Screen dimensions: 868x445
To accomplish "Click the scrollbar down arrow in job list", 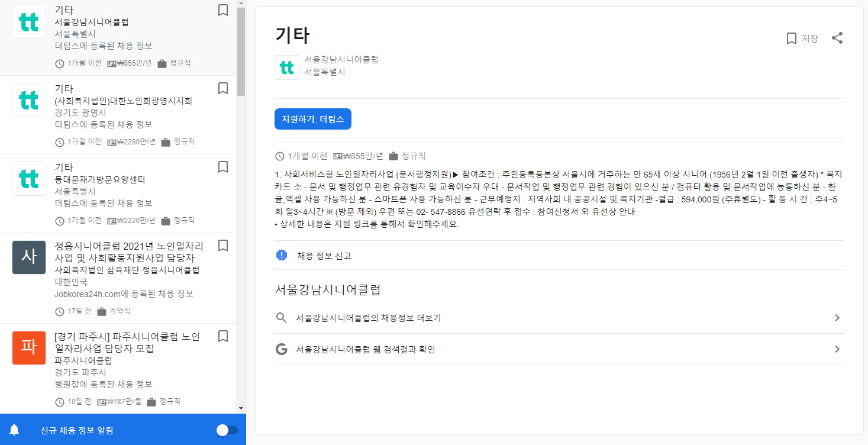I will pos(241,408).
